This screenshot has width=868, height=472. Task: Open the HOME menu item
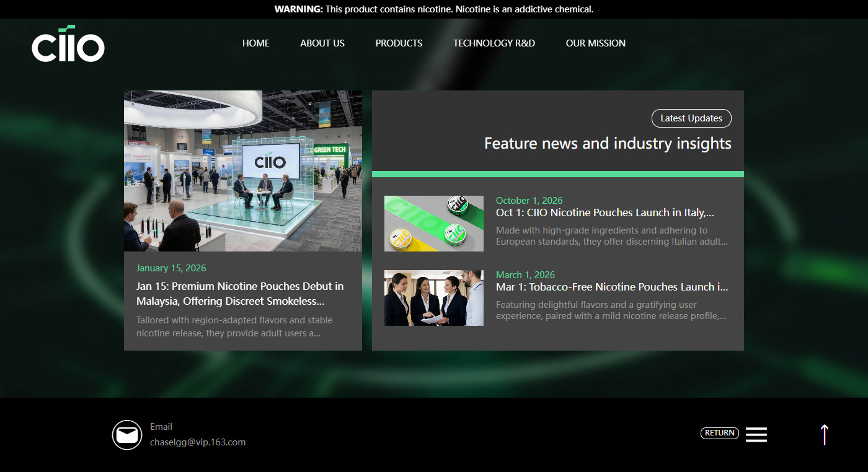click(x=255, y=43)
